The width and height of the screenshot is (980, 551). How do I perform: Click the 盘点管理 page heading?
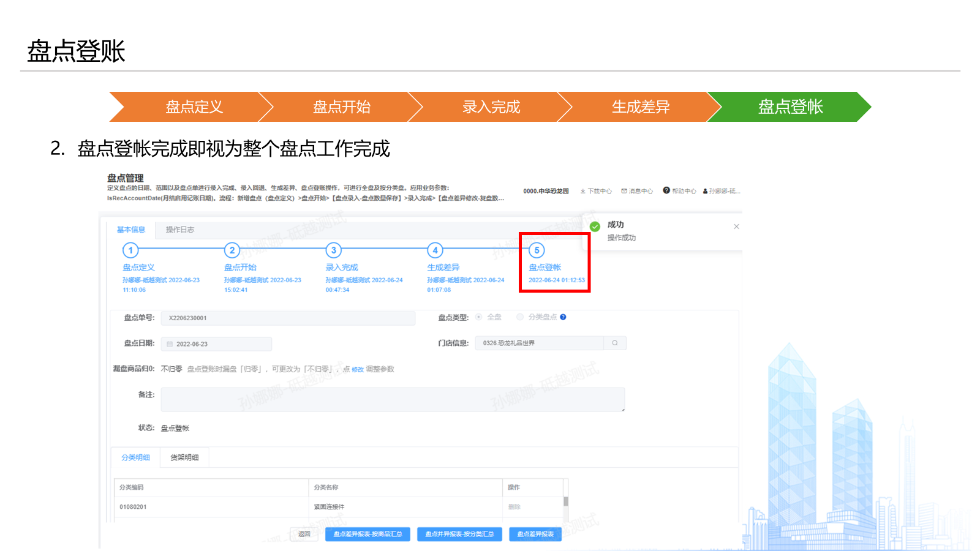click(x=126, y=178)
